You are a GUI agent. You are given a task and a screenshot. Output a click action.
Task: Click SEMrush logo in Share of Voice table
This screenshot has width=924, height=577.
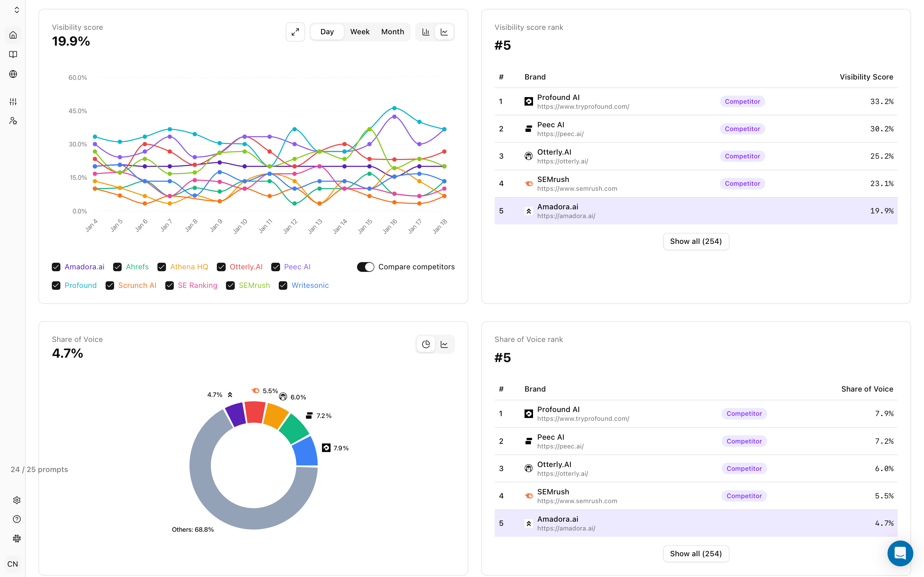[529, 496]
